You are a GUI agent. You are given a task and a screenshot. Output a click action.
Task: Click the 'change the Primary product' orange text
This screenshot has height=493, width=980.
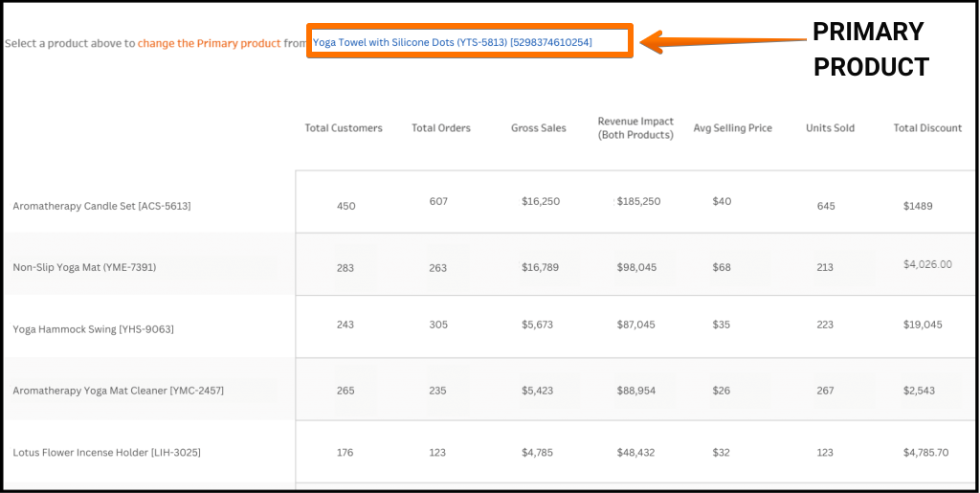210,43
